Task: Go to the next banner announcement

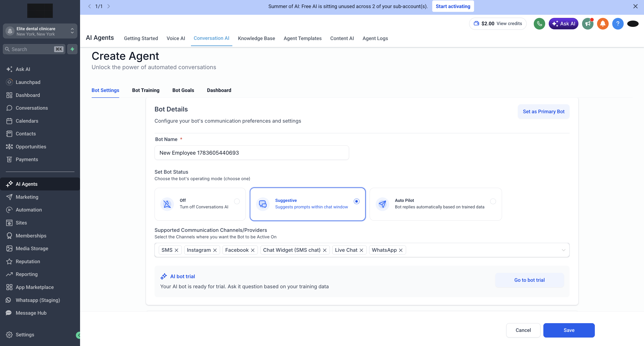Action: coord(109,6)
